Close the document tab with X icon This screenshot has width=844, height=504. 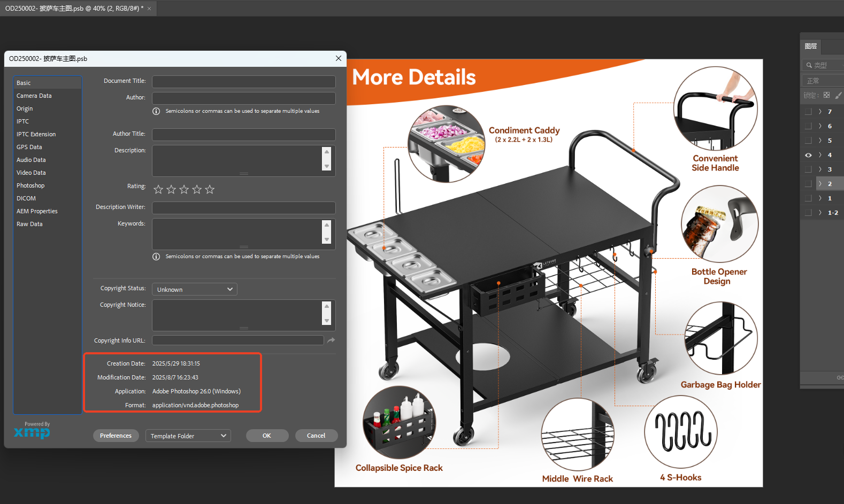[149, 9]
